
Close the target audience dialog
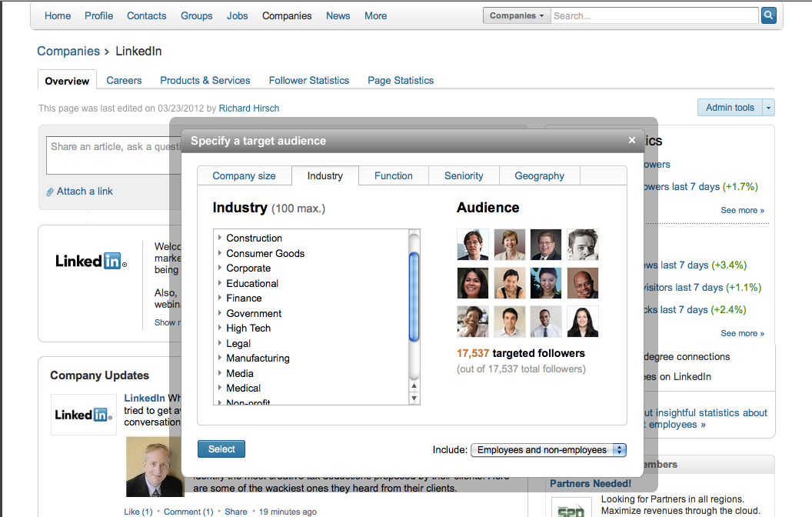pos(632,140)
